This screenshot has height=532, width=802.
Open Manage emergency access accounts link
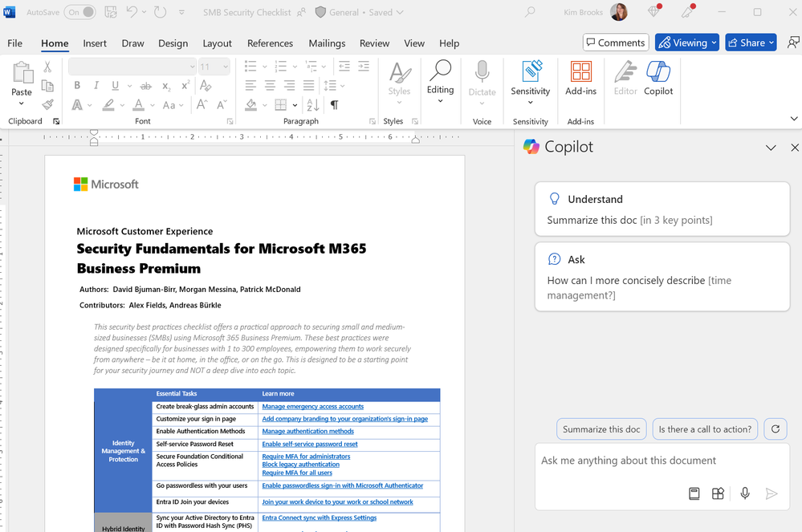[x=312, y=407]
